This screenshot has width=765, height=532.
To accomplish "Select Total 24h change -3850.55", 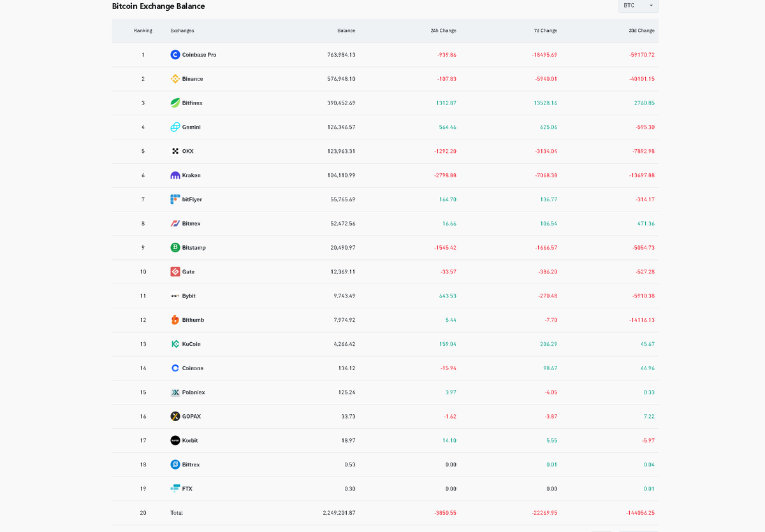I will pos(445,513).
